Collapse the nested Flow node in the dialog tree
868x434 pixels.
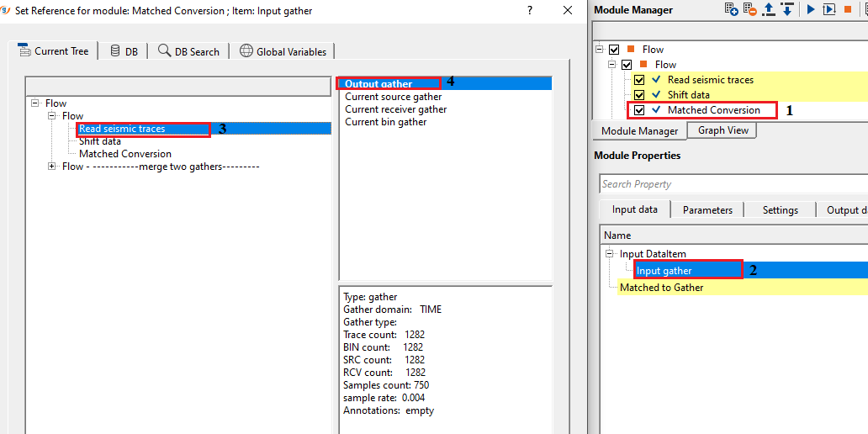tap(53, 116)
